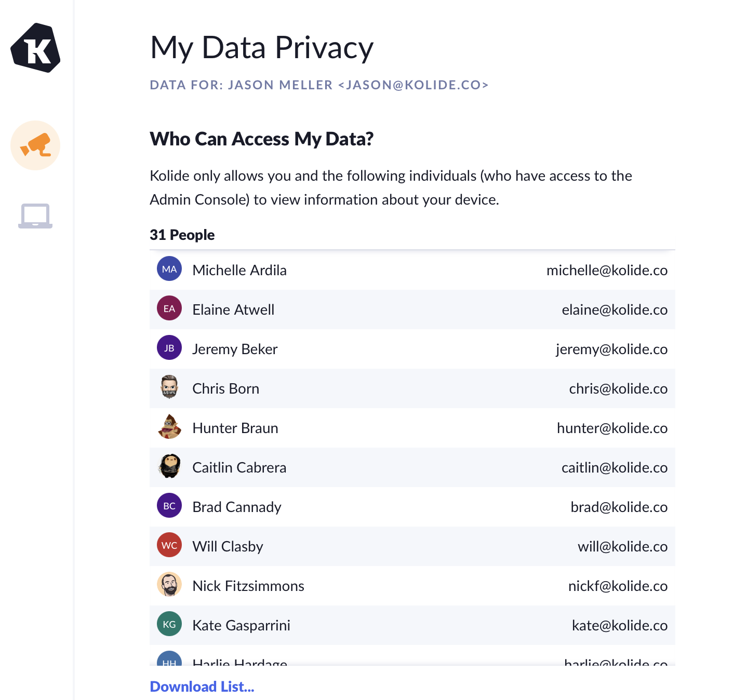This screenshot has width=747, height=700.
Task: Click Caitlin Cabrera's avatar picture
Action: (x=169, y=466)
